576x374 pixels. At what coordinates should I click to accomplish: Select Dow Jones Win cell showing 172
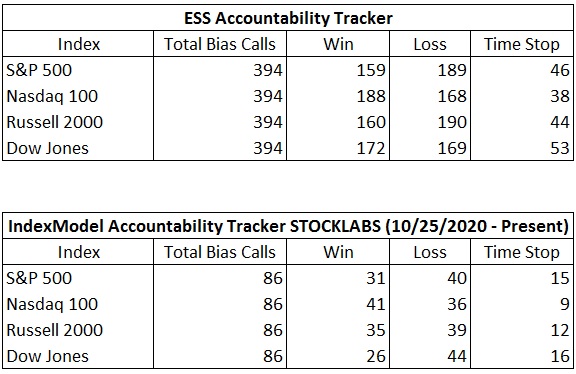[x=371, y=148]
